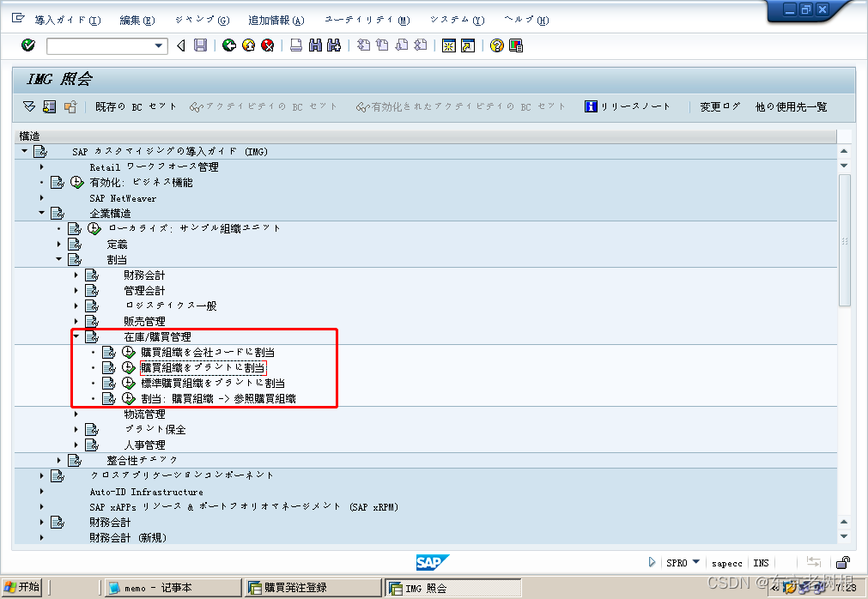Open the 追加情報 menu
Image resolution: width=868 pixels, height=599 pixels.
[x=276, y=20]
